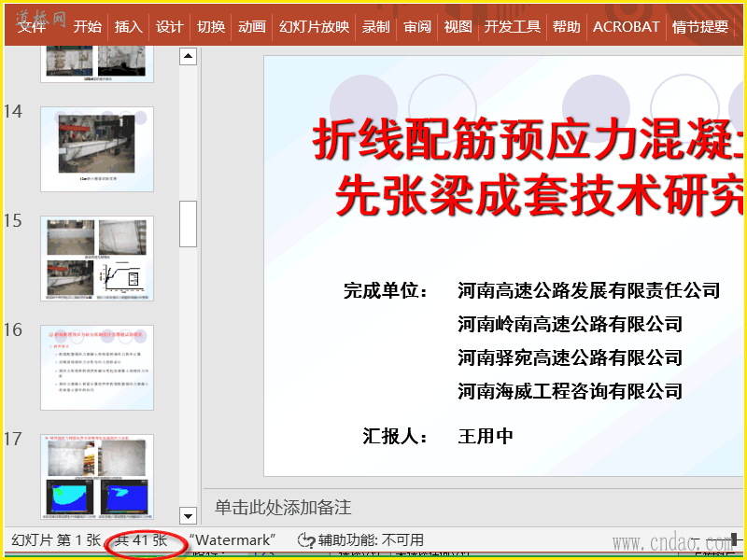This screenshot has width=747, height=560.
Task: Open the 帮助 ribbon tab
Action: point(567,27)
